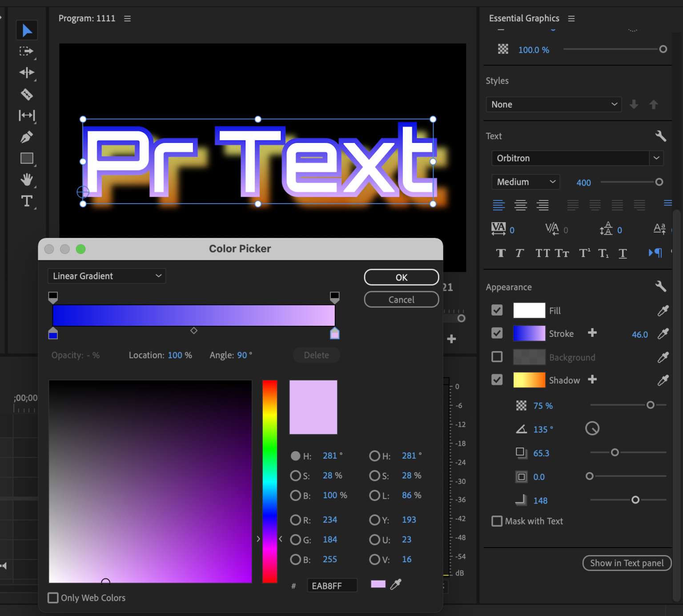The width and height of the screenshot is (683, 616).
Task: Select the Hand tool
Action: pyautogui.click(x=27, y=180)
